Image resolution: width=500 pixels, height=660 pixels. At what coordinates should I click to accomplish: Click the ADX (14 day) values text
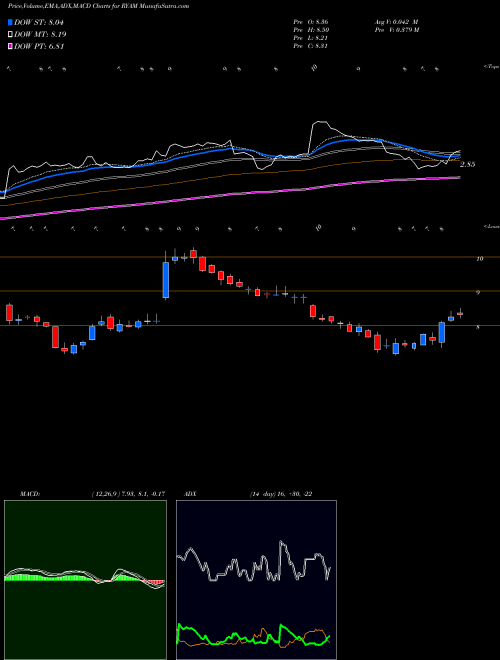(x=281, y=494)
